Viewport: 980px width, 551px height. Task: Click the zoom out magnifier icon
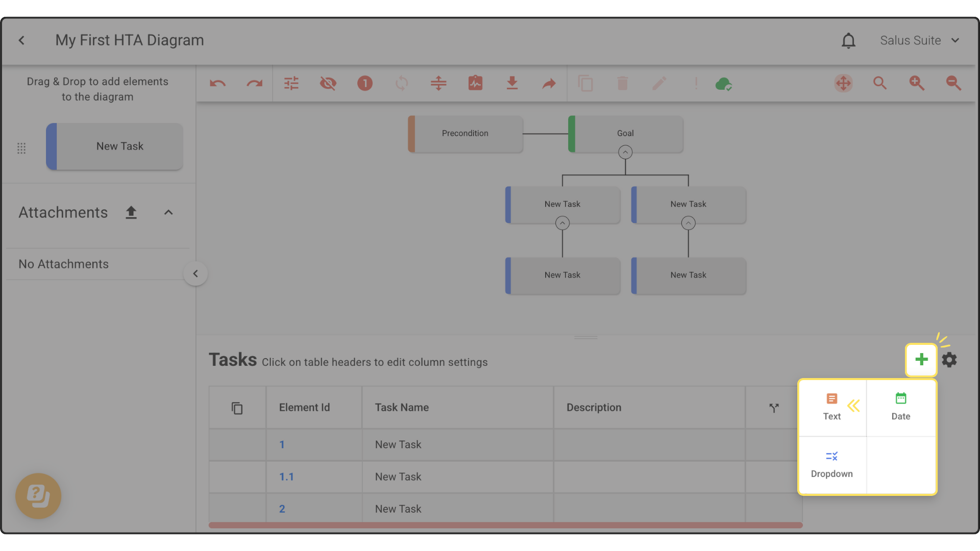coord(953,83)
